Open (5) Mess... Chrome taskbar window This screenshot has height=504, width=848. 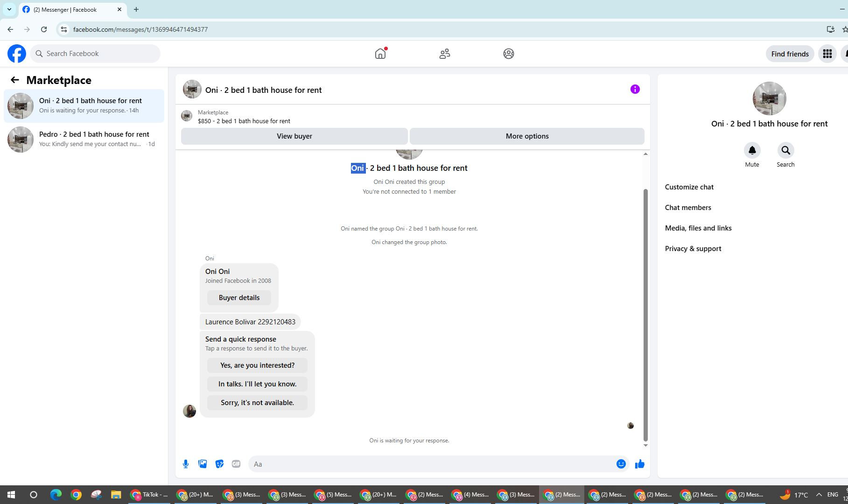(x=333, y=495)
